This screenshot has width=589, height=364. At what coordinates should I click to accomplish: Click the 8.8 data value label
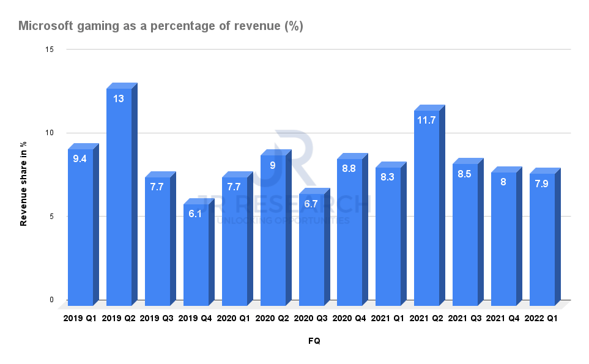(x=349, y=169)
